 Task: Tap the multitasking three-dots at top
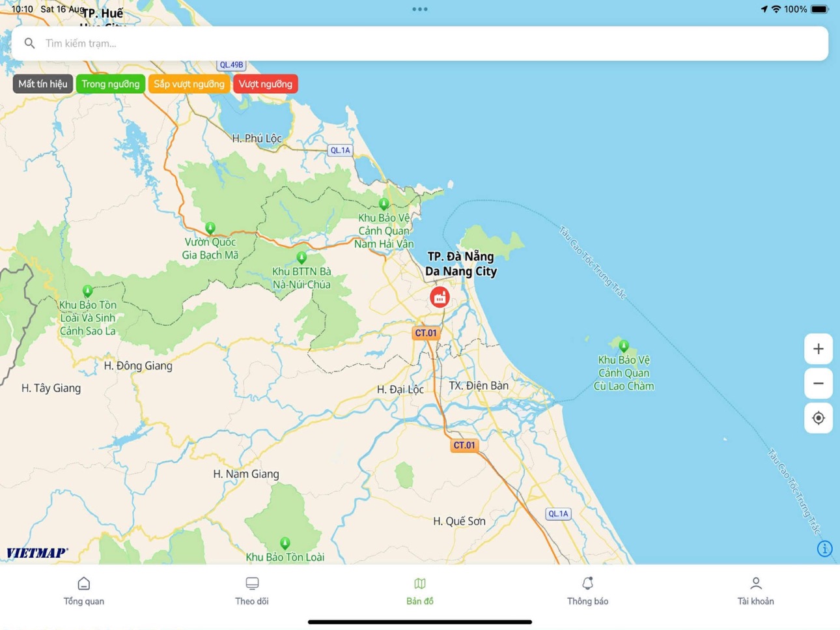[420, 9]
